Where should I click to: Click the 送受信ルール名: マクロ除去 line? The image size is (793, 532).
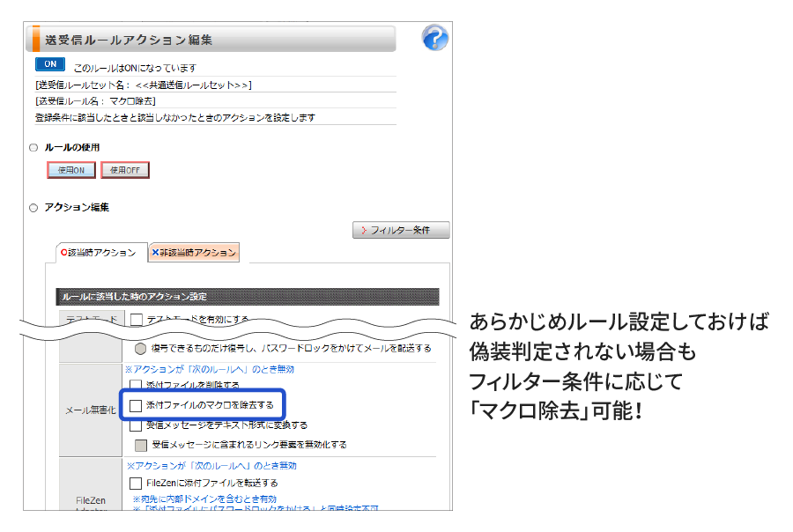coord(97,101)
